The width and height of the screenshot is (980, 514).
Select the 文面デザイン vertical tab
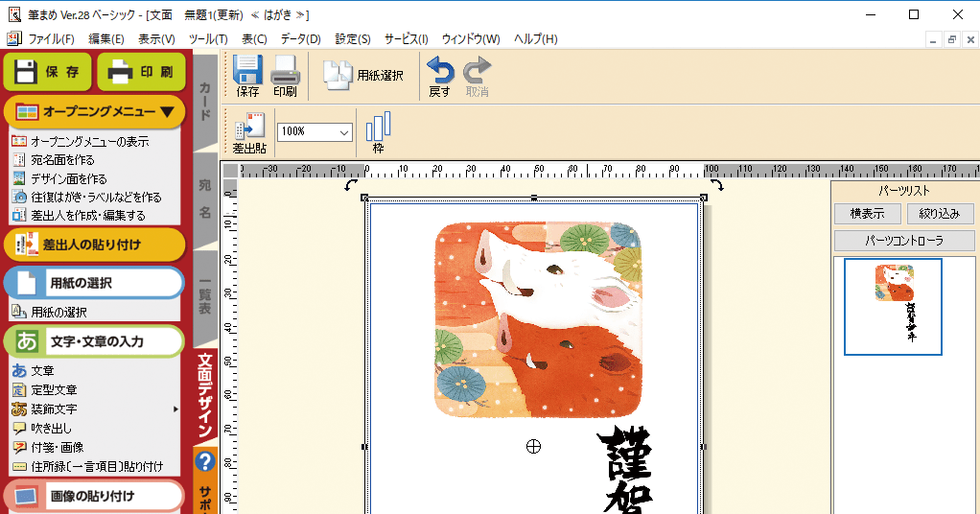(x=205, y=395)
